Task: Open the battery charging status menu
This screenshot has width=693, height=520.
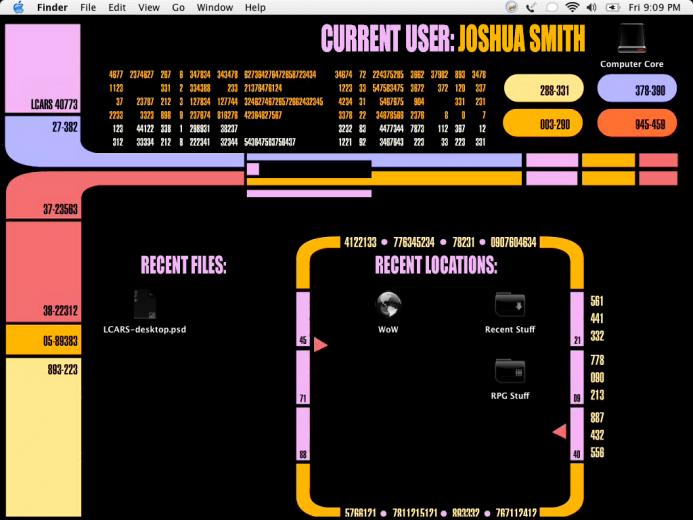Action: 612,8
